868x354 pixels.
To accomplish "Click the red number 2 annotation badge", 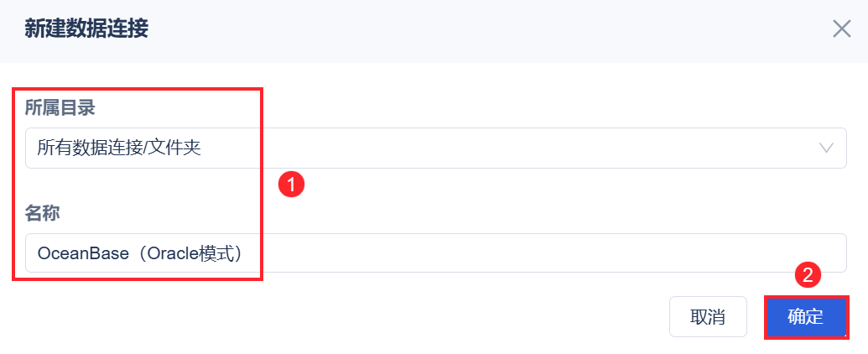I will 807,274.
